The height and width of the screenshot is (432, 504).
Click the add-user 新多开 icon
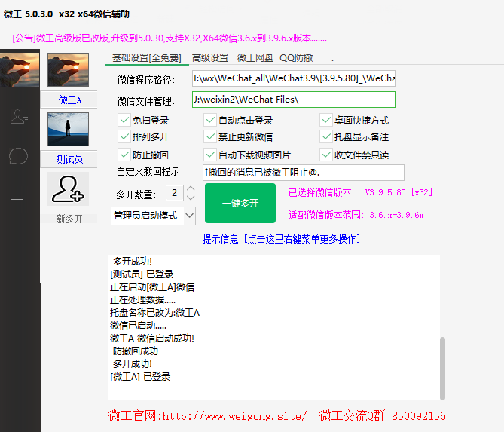coord(68,188)
